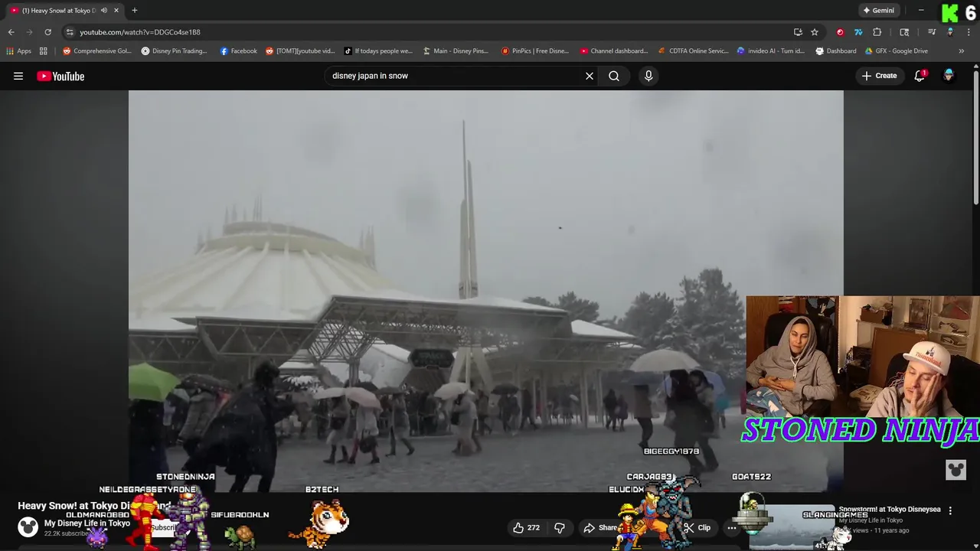View site information icon in address bar
This screenshot has height=551, width=980.
[x=70, y=32]
